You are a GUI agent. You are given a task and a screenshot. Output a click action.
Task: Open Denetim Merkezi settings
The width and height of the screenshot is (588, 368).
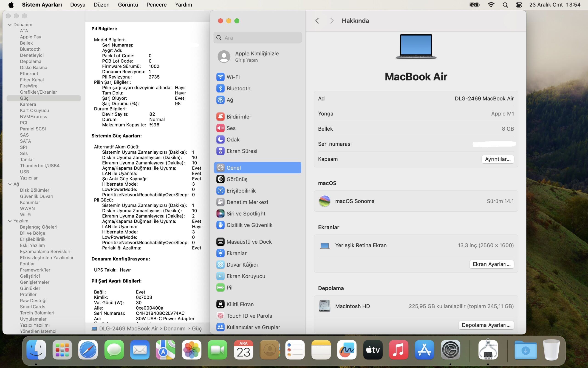(257, 202)
